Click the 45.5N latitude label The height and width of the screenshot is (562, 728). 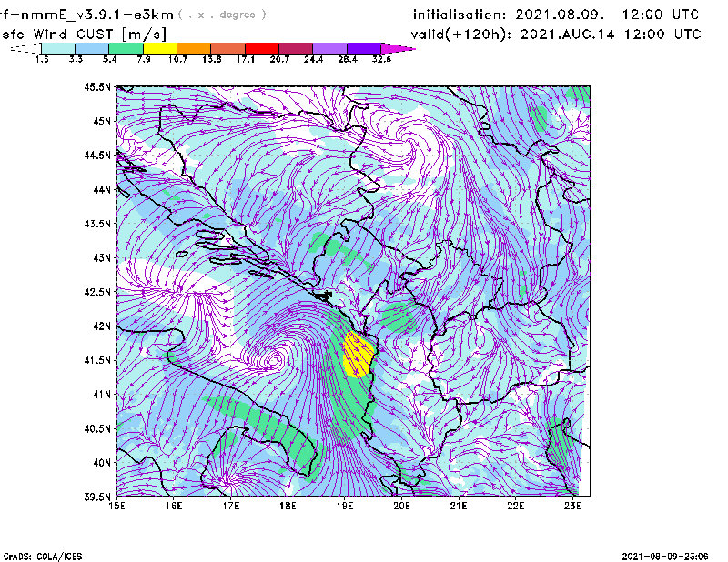pos(97,86)
